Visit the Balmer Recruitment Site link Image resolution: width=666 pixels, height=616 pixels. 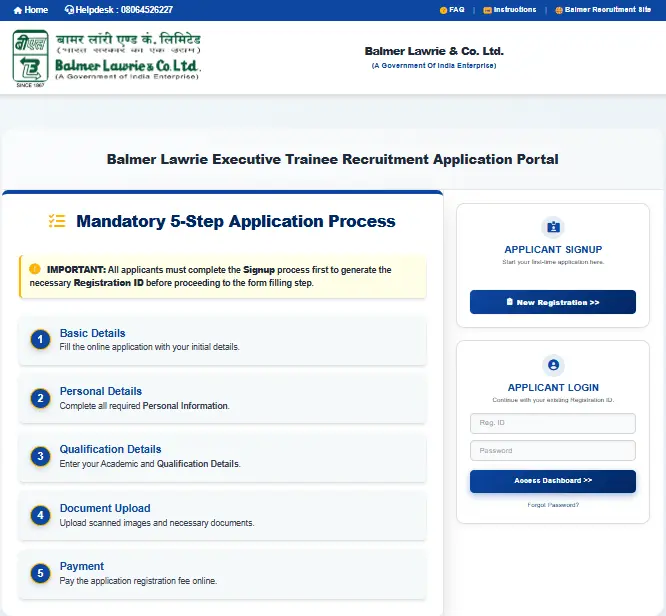pos(608,10)
